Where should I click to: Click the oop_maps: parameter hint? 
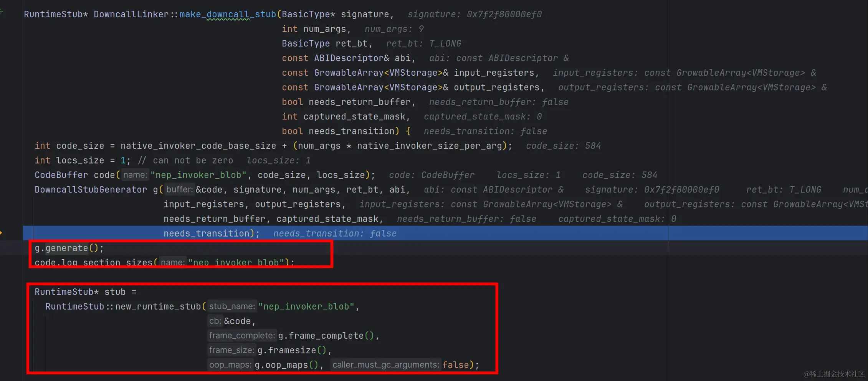click(x=230, y=364)
